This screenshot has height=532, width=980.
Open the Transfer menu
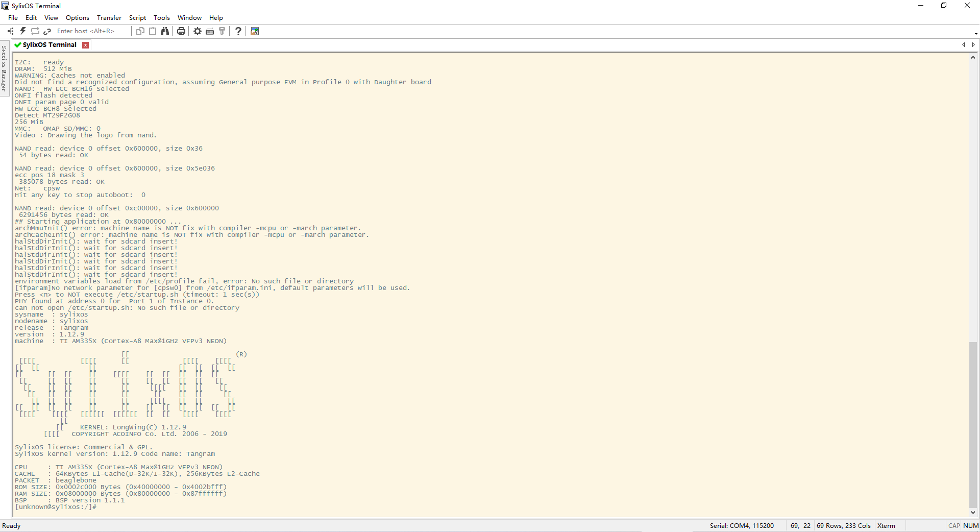(109, 17)
